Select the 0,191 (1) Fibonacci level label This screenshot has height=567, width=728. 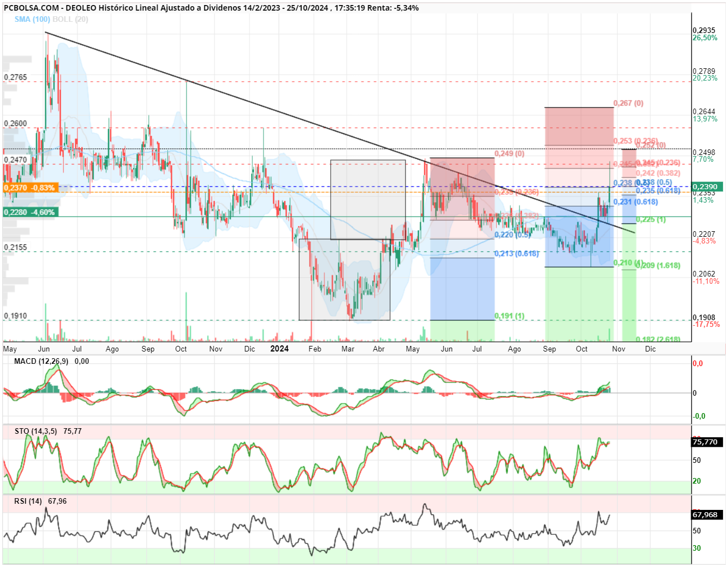509,316
